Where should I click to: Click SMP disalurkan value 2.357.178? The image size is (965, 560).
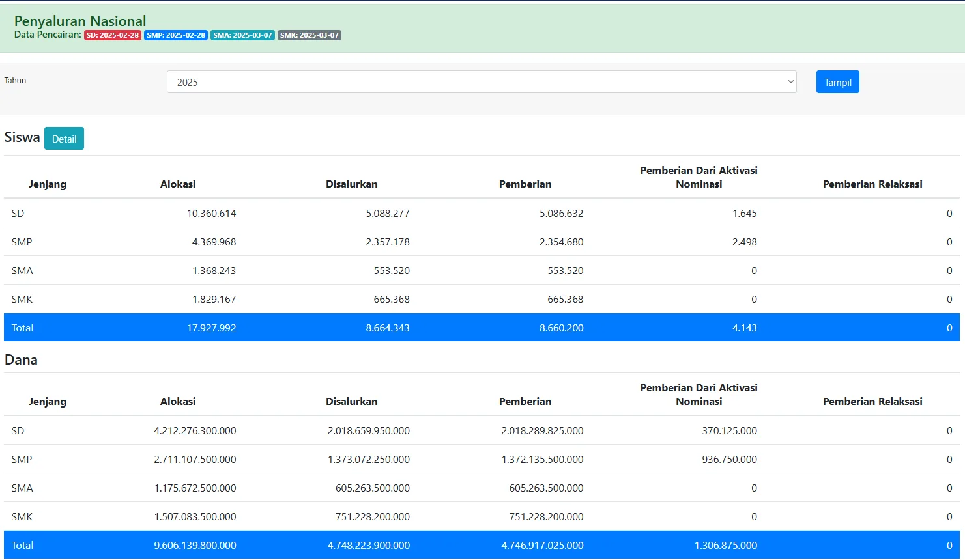pos(388,242)
